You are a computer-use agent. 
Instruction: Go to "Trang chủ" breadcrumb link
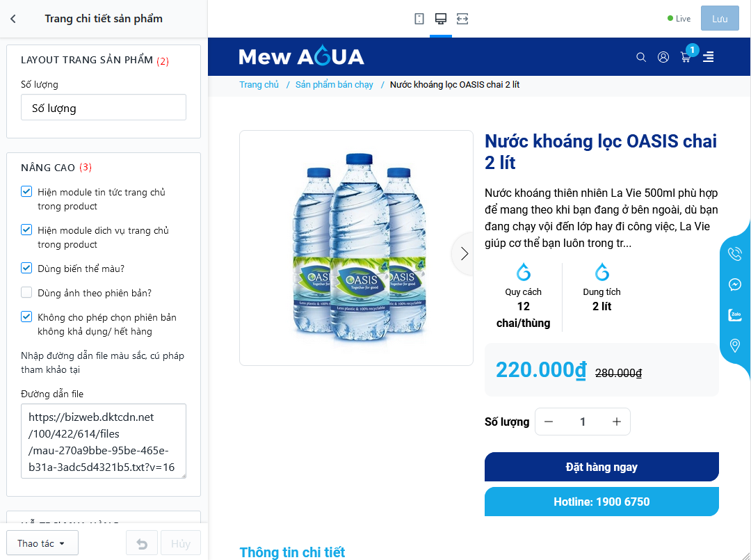coord(259,85)
